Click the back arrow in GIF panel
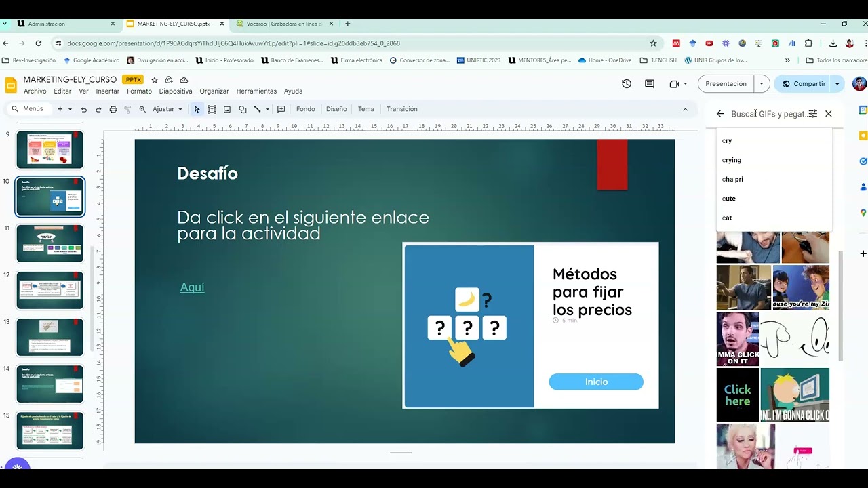868x488 pixels. [x=720, y=114]
